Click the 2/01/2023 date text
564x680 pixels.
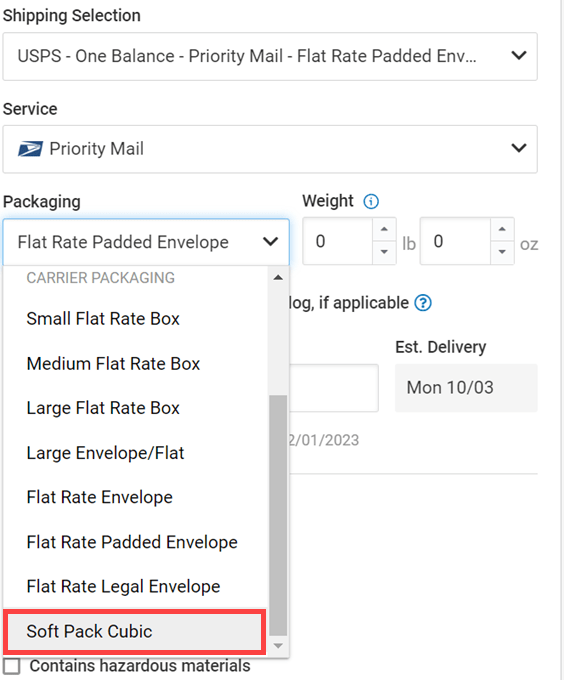coord(324,441)
